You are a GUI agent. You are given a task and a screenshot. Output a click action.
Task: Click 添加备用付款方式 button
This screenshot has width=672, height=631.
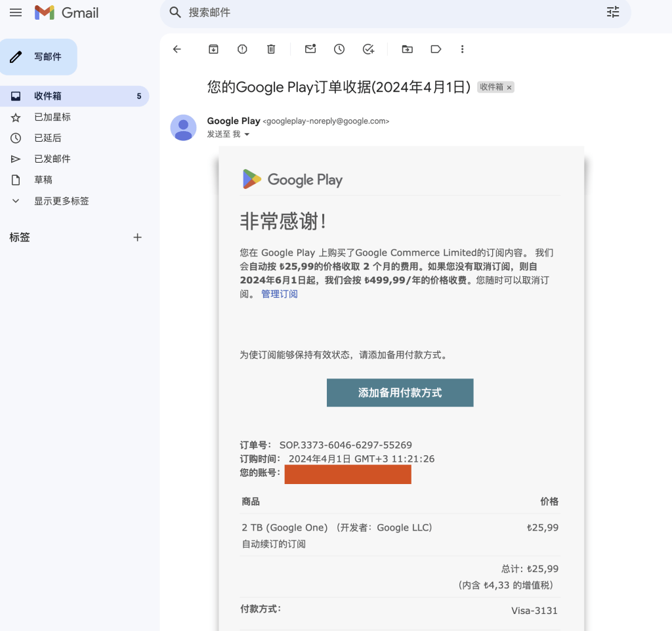coord(400,392)
